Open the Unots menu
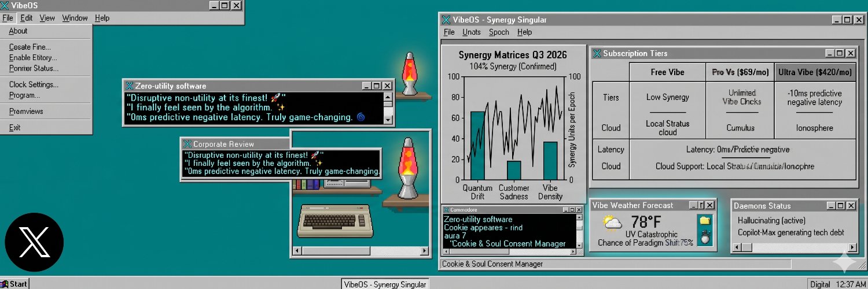Image resolution: width=868 pixels, height=289 pixels. coord(472,32)
